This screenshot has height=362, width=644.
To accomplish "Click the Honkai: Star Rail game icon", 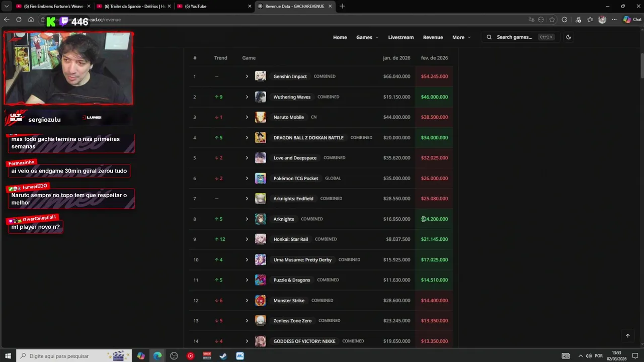I will (260, 239).
